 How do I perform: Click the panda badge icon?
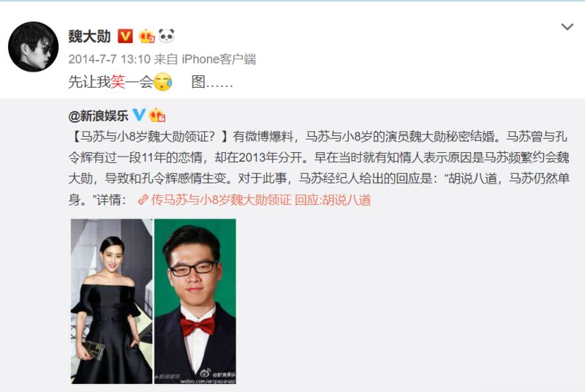click(167, 36)
